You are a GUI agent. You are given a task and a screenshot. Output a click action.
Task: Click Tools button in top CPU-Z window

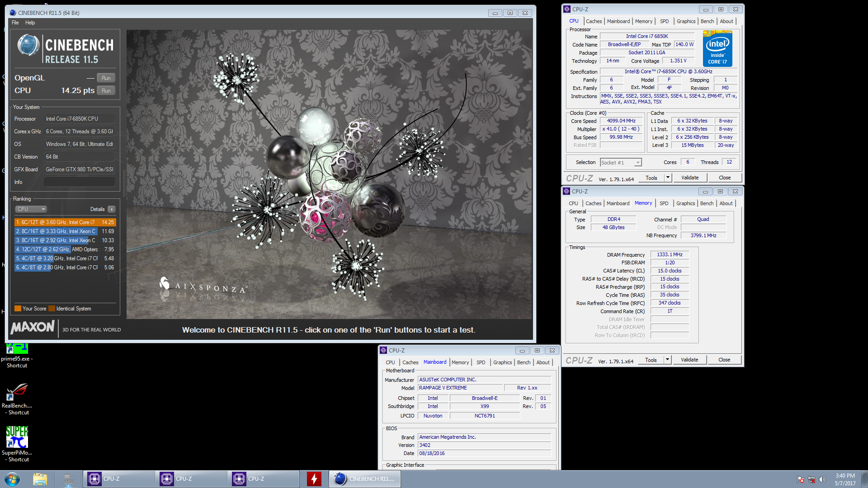651,178
